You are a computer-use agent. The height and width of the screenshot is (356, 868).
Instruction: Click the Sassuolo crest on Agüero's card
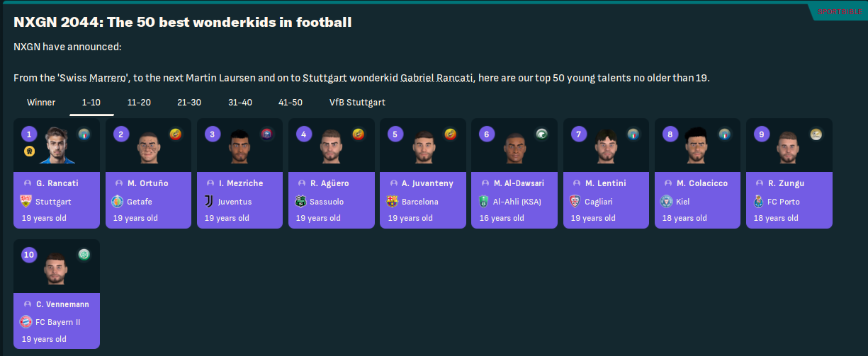point(301,202)
